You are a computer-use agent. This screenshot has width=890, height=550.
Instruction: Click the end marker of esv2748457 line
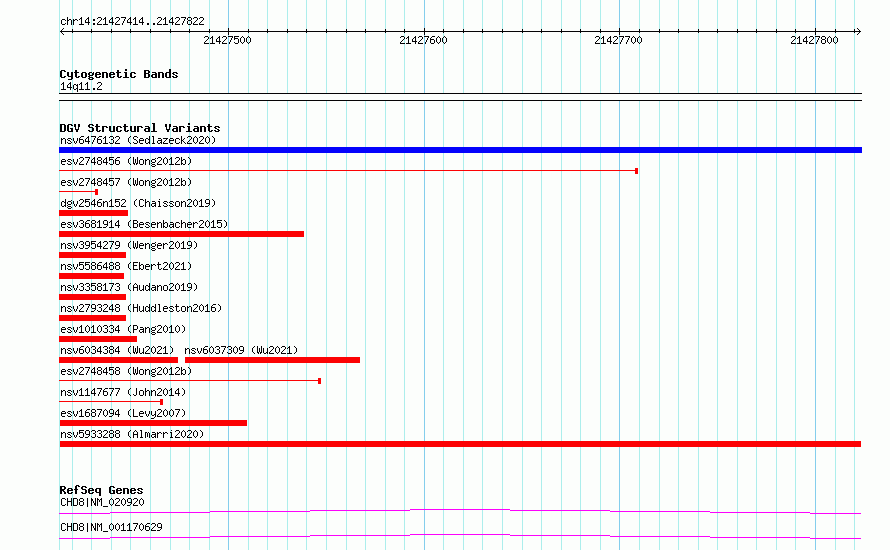tap(96, 192)
